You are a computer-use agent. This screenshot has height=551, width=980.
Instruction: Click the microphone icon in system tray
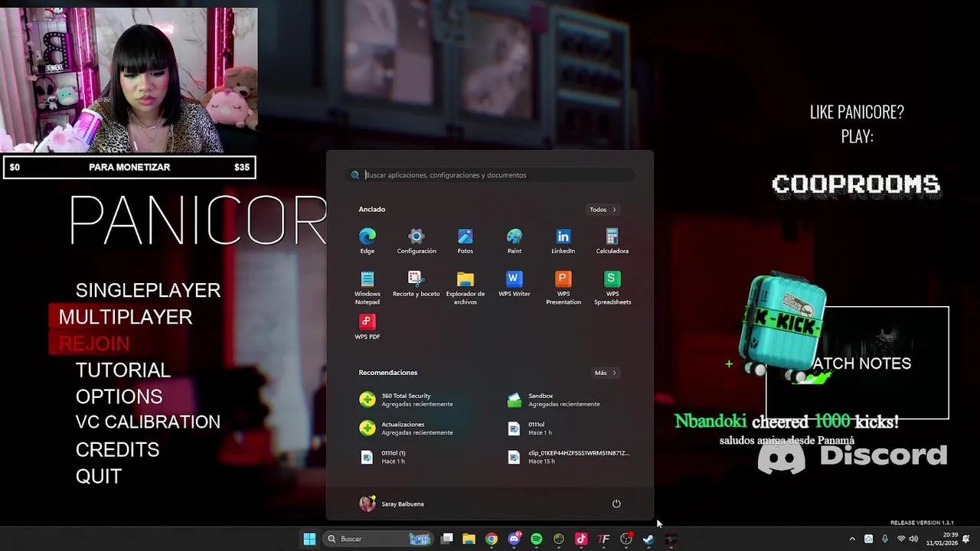(884, 539)
